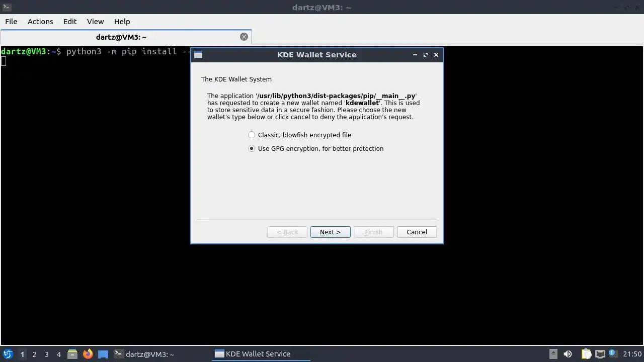644x362 pixels.
Task: Switch to virtual desktop 4
Action: [58, 354]
